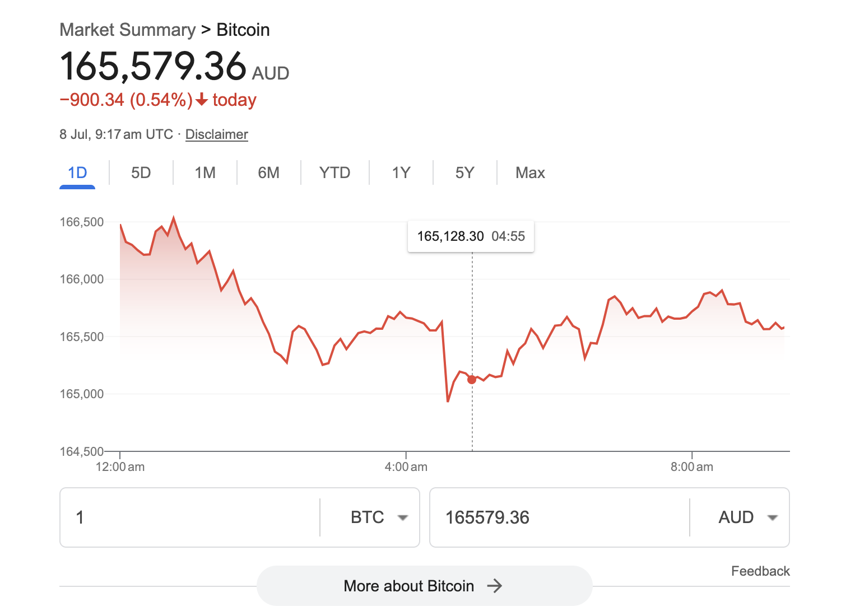855x616 pixels.
Task: Open the Feedback link
Action: point(760,571)
